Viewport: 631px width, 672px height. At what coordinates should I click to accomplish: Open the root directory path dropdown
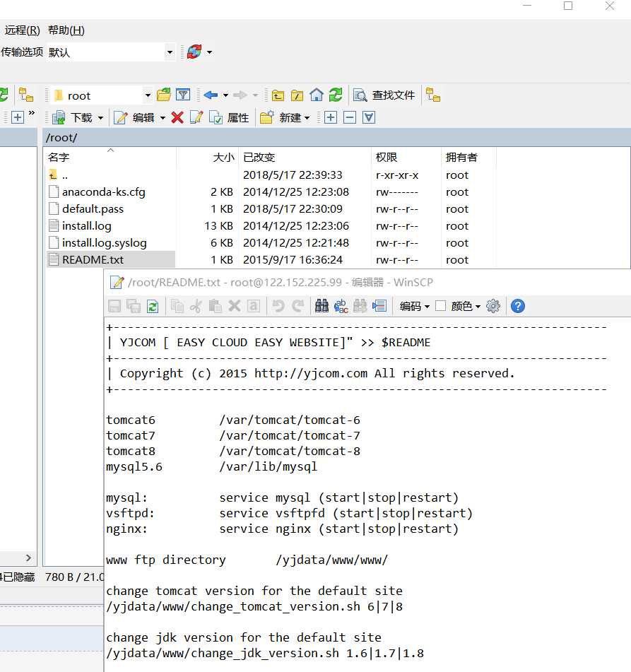point(148,95)
